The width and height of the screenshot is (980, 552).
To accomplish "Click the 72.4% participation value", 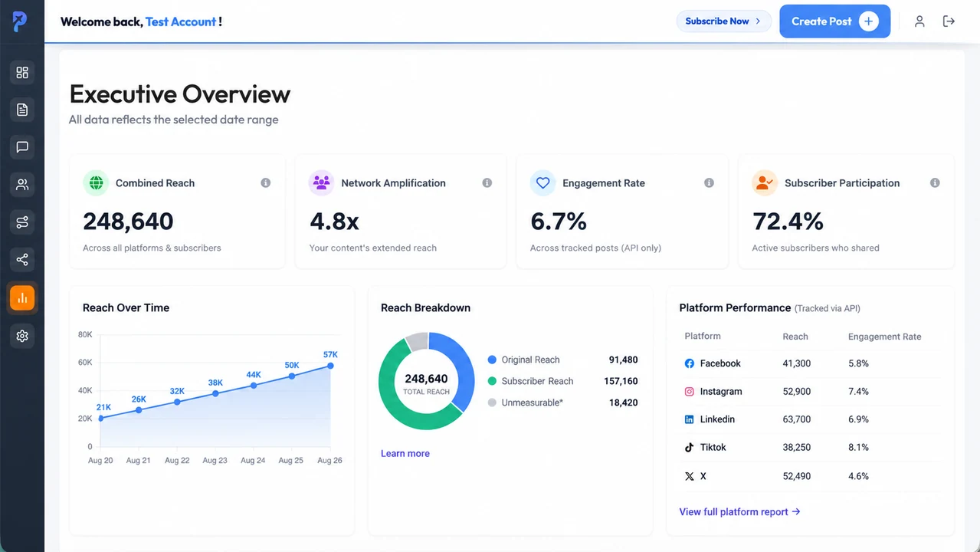I will 788,222.
